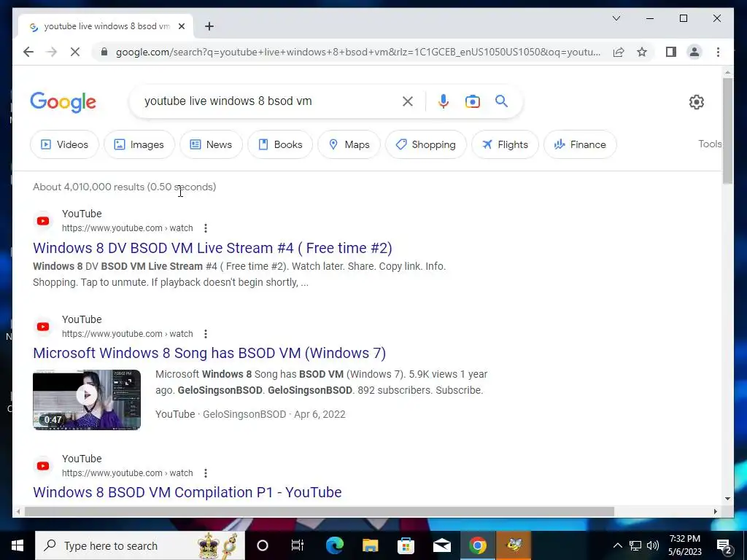Open Cortana circle on taskbar

262,545
